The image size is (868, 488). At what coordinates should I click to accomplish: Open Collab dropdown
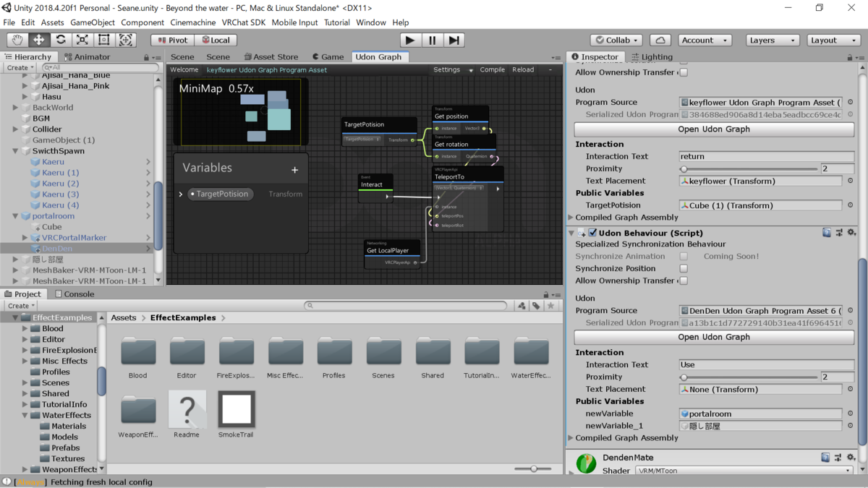tap(616, 40)
